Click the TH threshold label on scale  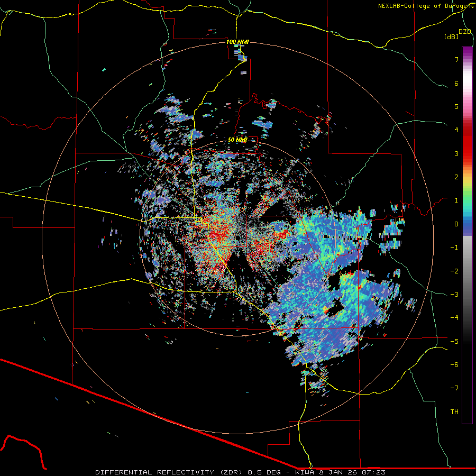[x=454, y=412]
